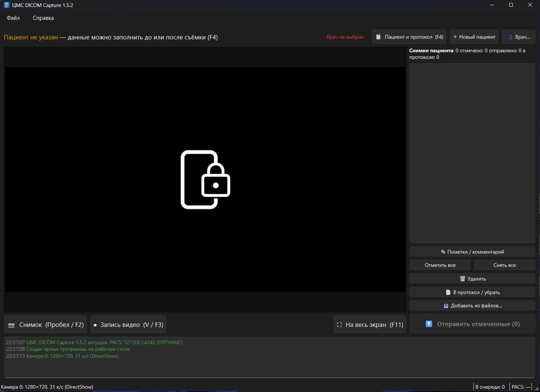This screenshot has height=392, width=540.
Task: Click the В очереди: 0 status indicator
Action: pyautogui.click(x=490, y=387)
